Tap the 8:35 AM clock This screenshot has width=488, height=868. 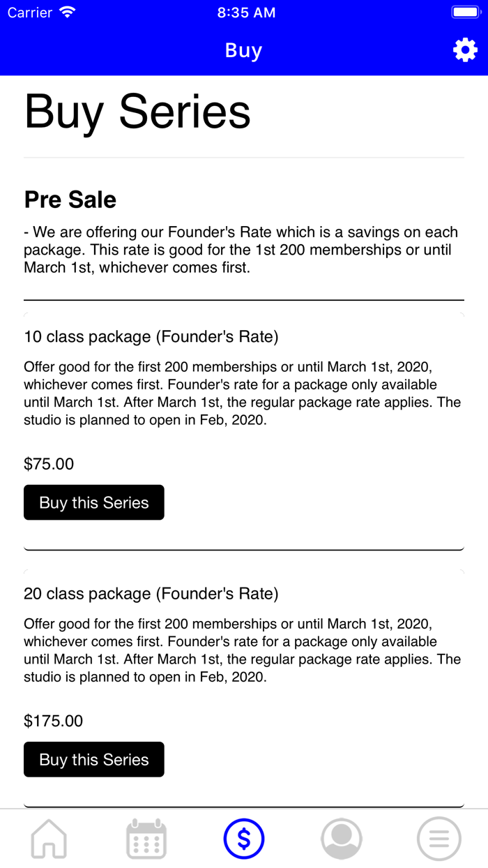[246, 13]
